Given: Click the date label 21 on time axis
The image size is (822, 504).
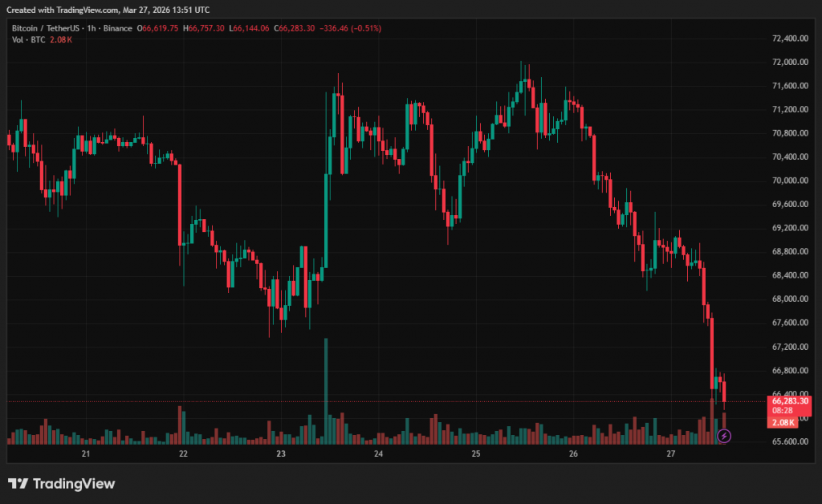Looking at the screenshot, I should (86, 454).
